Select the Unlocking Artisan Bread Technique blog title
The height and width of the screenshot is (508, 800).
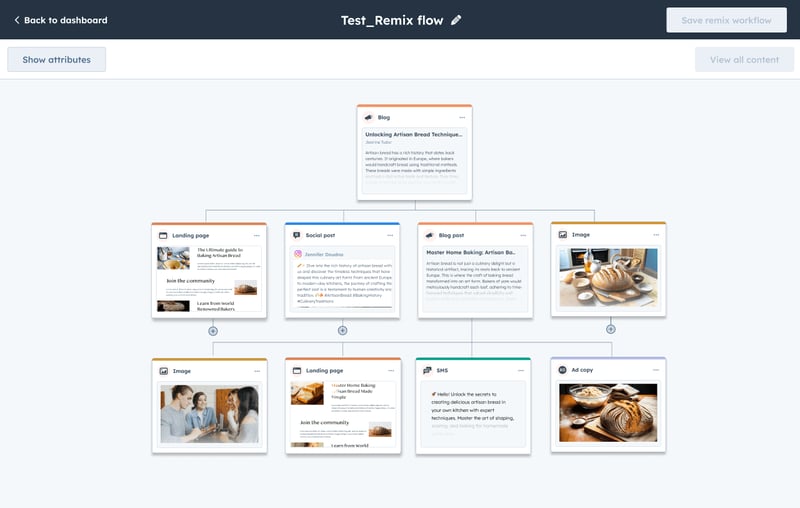pyautogui.click(x=414, y=134)
